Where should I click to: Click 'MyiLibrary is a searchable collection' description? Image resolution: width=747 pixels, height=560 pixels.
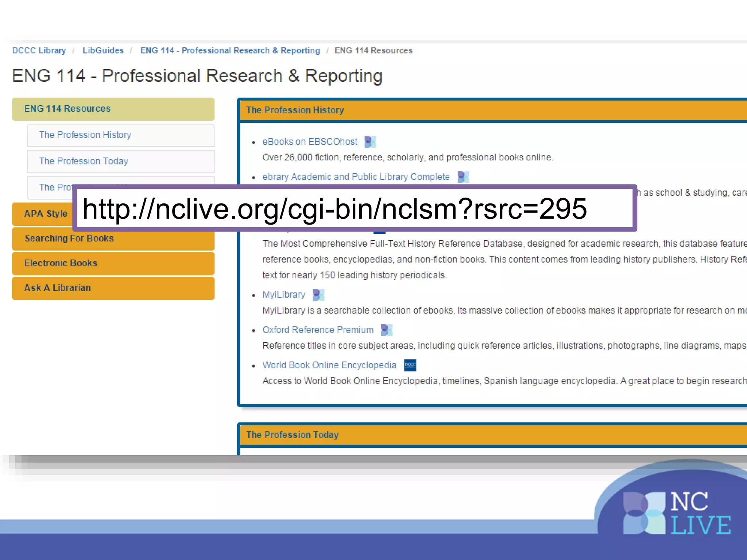[505, 311]
